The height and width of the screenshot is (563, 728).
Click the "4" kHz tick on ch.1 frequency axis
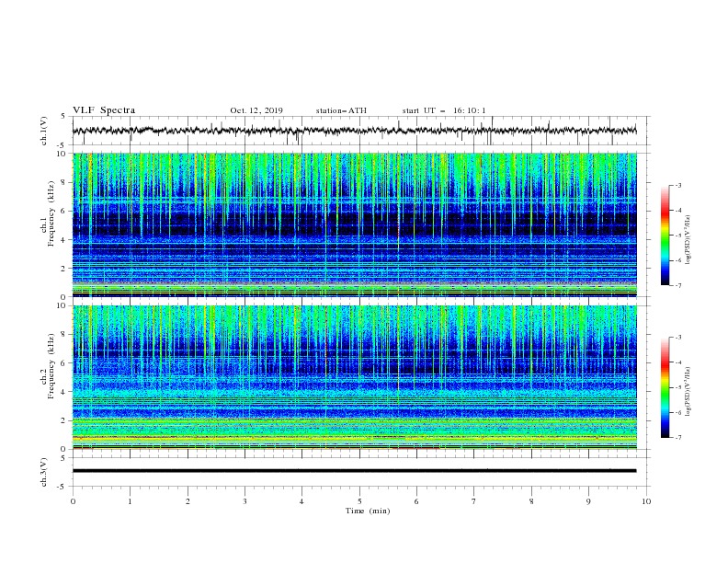point(64,240)
